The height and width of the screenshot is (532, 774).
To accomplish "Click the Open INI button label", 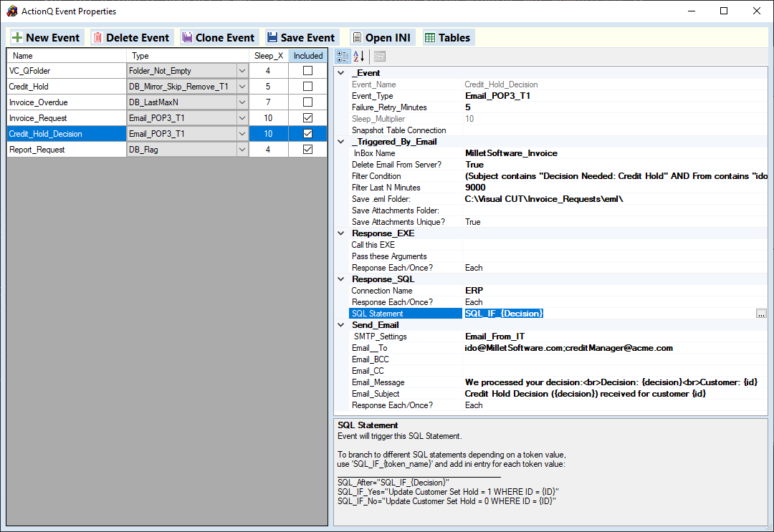I will [388, 37].
